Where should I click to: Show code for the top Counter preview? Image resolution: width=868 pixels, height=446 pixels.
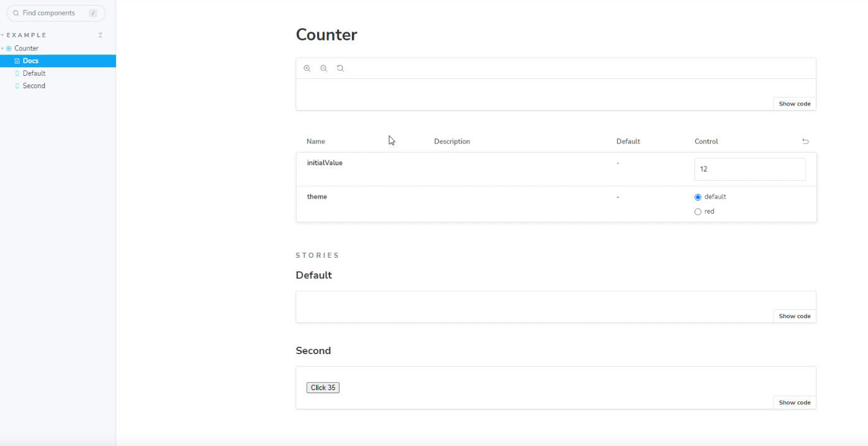click(795, 104)
